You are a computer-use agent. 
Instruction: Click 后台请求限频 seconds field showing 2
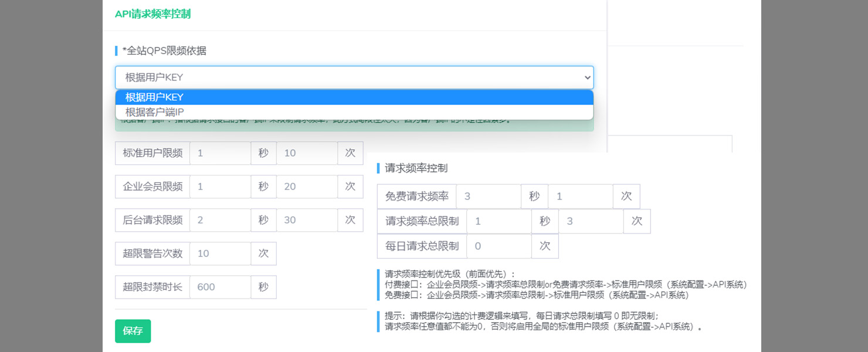(220, 220)
